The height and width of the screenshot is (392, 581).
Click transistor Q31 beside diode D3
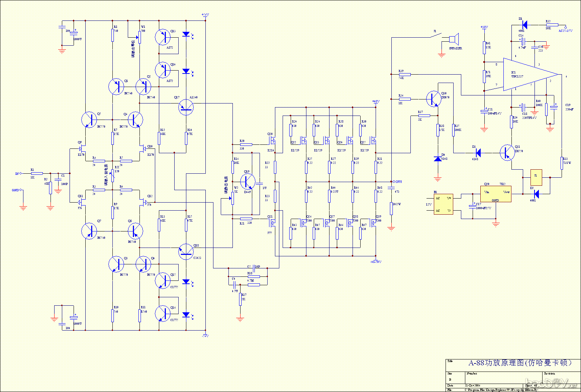click(507, 152)
